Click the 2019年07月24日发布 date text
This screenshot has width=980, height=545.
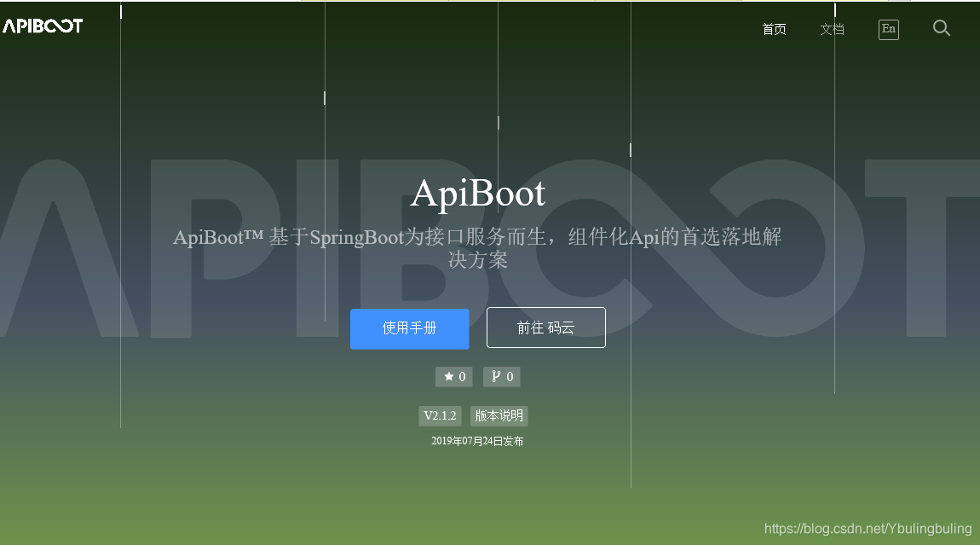[x=477, y=441]
